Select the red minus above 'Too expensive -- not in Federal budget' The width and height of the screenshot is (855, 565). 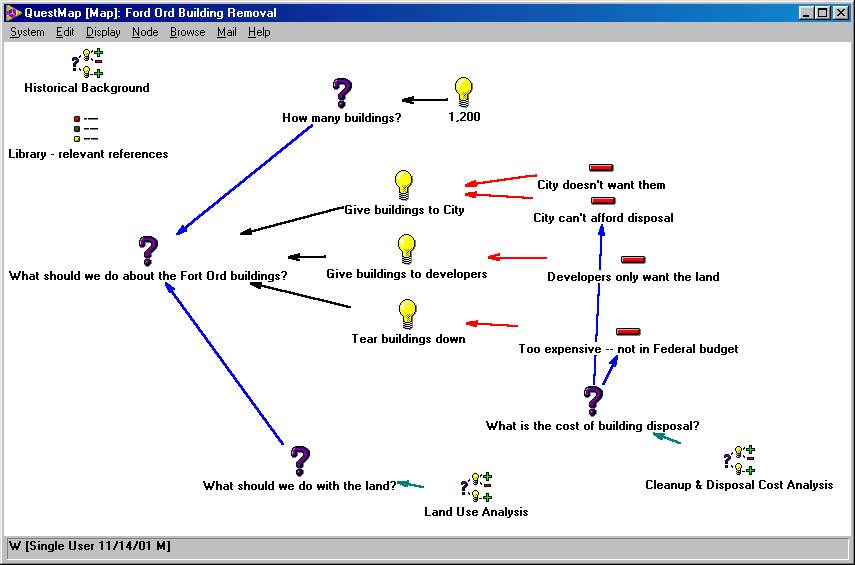click(x=628, y=332)
